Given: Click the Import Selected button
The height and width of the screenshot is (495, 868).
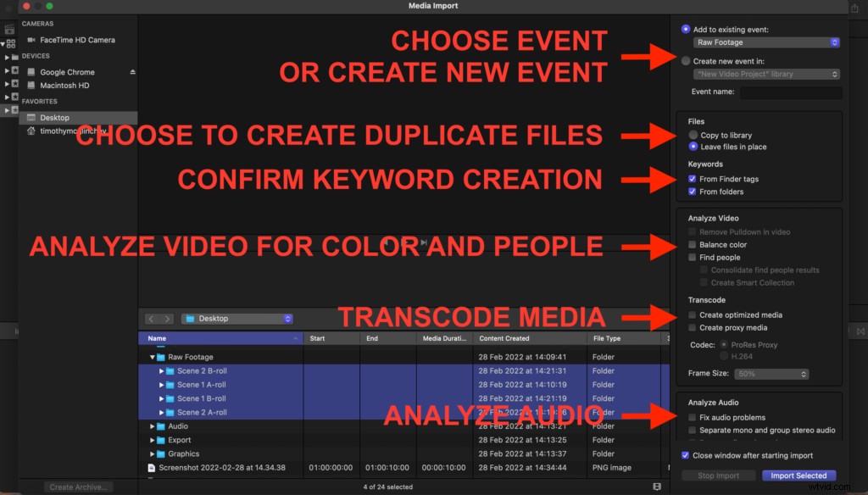Looking at the screenshot, I should (x=798, y=476).
